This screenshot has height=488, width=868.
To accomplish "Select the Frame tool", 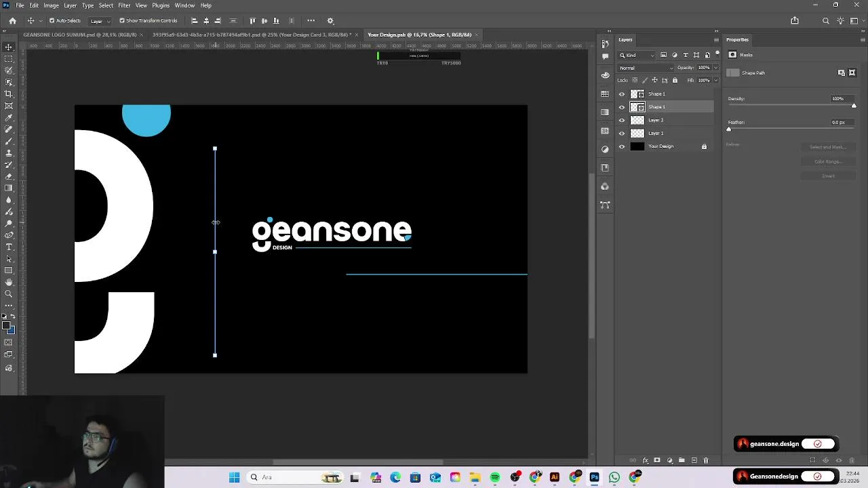I will [9, 106].
